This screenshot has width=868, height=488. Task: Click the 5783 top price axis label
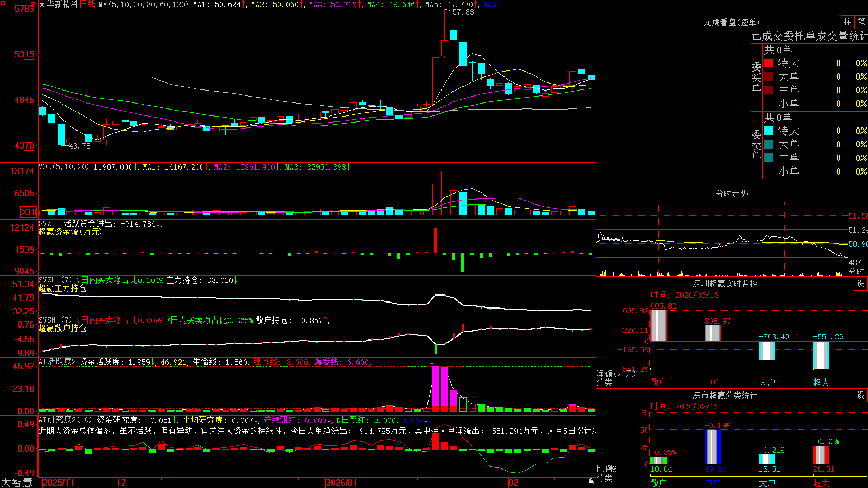tap(24, 9)
